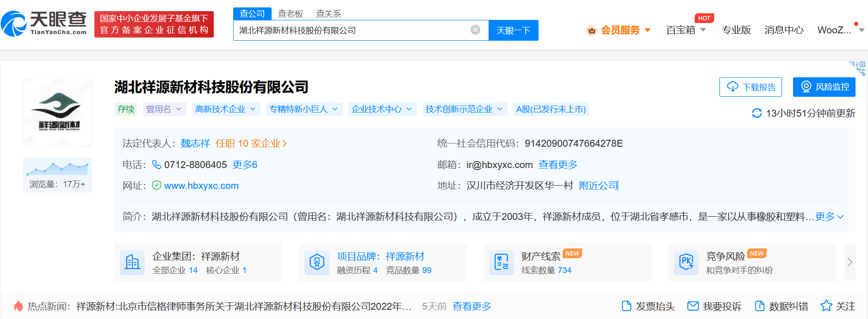
Task: Click the 竞争风险 PK icon
Action: click(x=686, y=262)
